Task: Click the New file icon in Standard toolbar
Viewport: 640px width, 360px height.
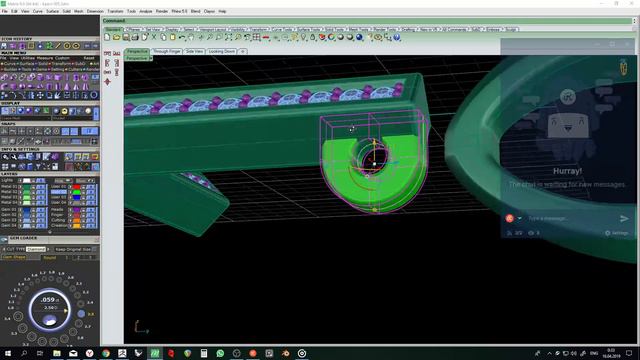Action: [x=107, y=38]
